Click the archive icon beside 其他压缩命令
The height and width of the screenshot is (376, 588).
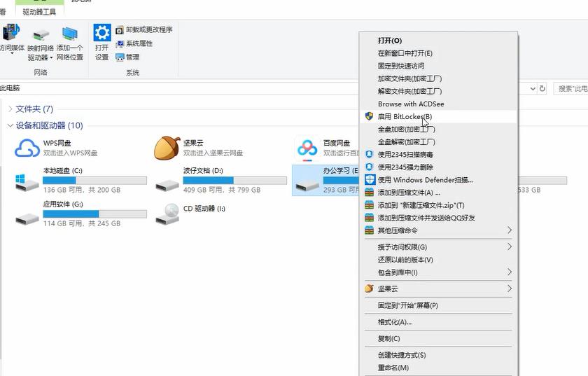tap(370, 230)
